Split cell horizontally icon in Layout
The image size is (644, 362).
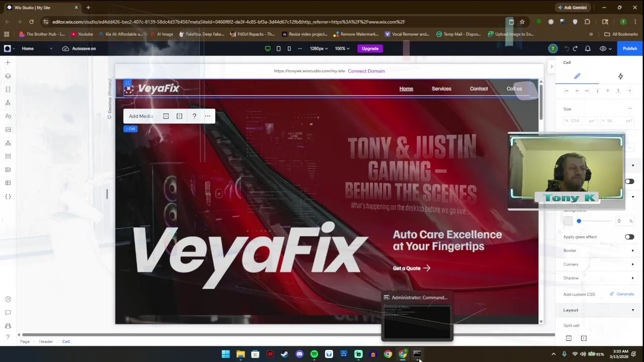click(569, 338)
